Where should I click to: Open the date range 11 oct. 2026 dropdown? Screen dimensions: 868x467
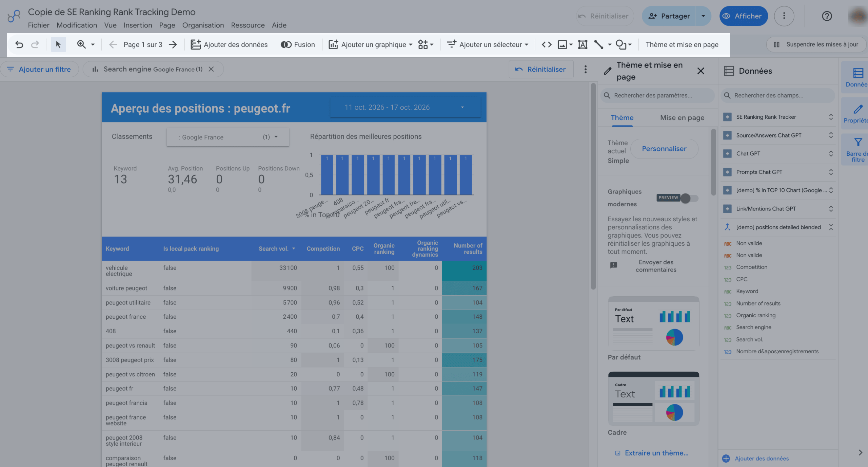[x=405, y=107]
